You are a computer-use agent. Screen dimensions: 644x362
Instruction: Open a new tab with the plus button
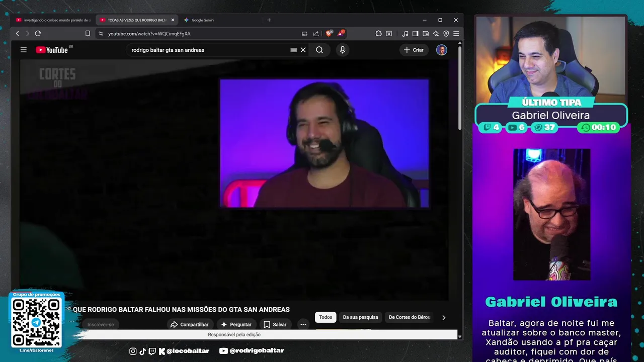[x=269, y=20]
